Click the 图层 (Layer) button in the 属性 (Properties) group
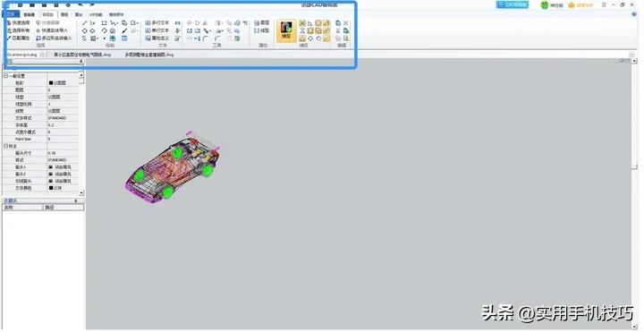 click(262, 23)
